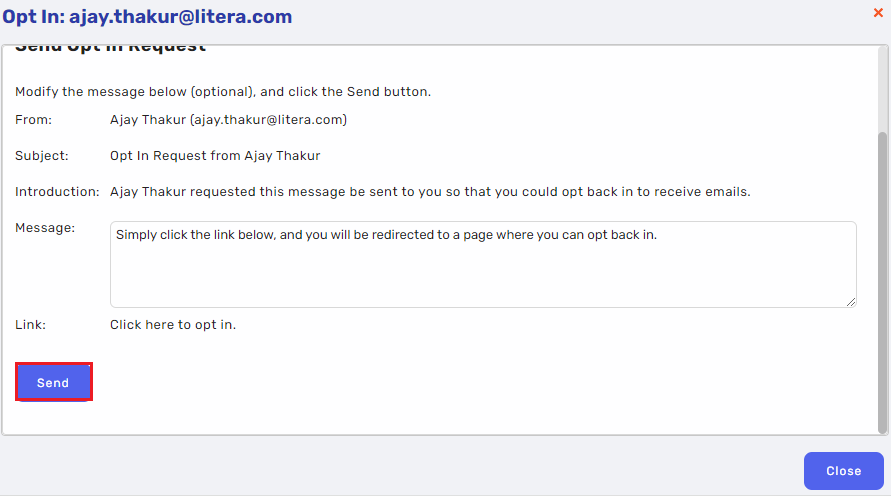Send the opt in request
This screenshot has width=891, height=496.
click(x=53, y=382)
